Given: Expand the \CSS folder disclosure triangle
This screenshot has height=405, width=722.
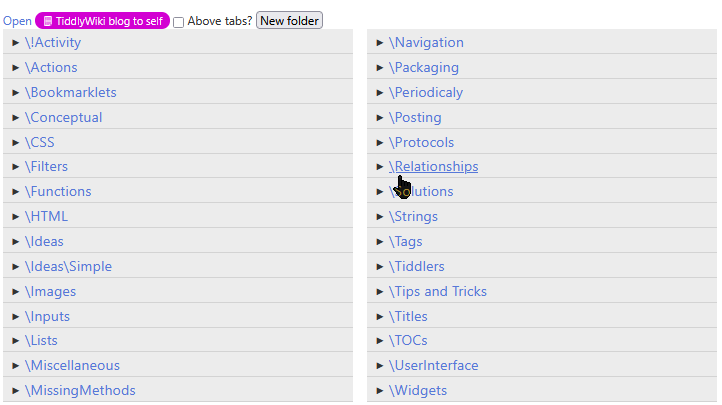Looking at the screenshot, I should (x=16, y=142).
